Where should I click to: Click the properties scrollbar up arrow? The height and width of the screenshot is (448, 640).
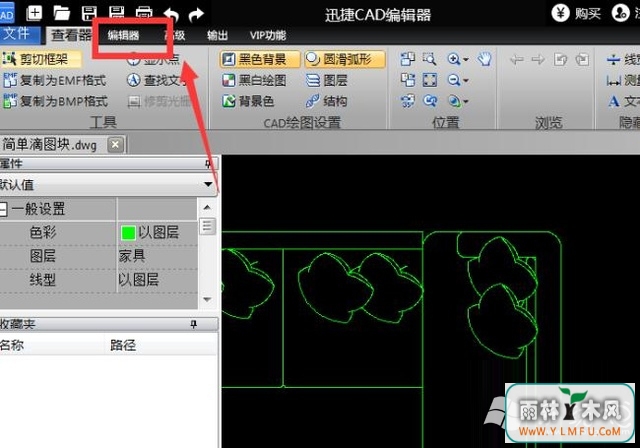point(207,207)
